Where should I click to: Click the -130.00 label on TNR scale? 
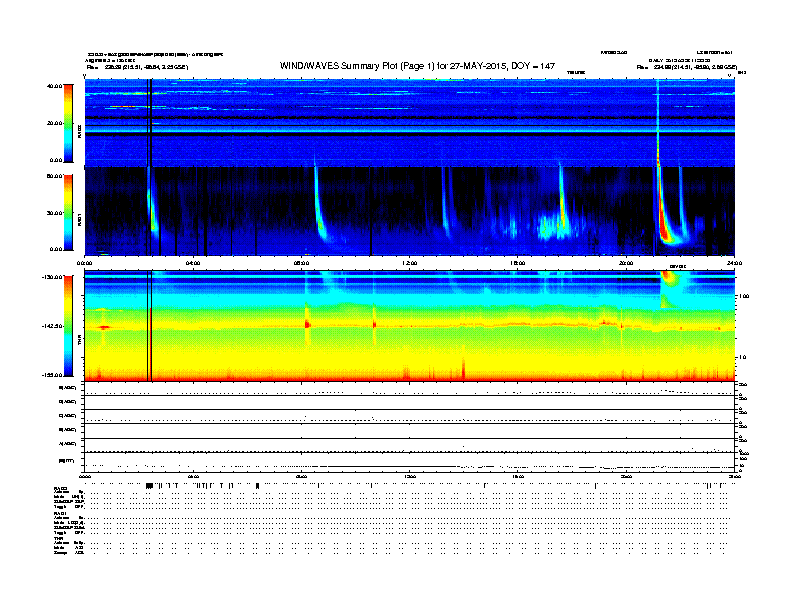pos(52,277)
